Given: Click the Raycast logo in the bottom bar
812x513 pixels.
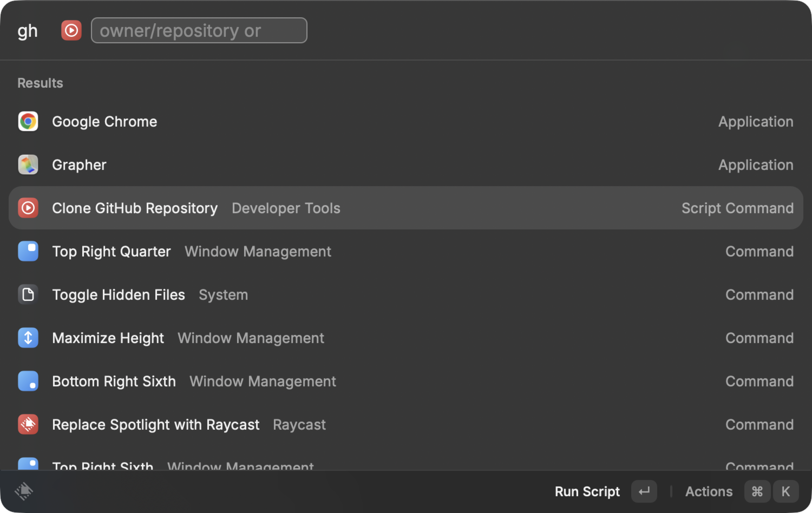Looking at the screenshot, I should pos(24,491).
